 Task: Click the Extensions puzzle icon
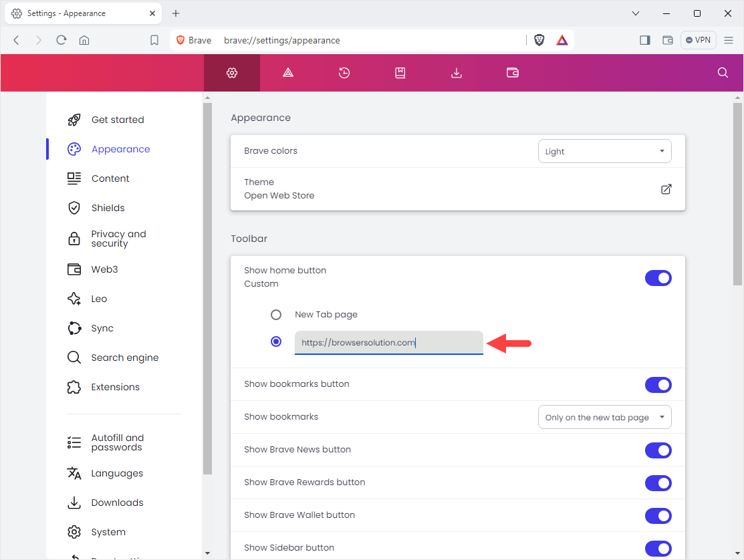coord(74,387)
